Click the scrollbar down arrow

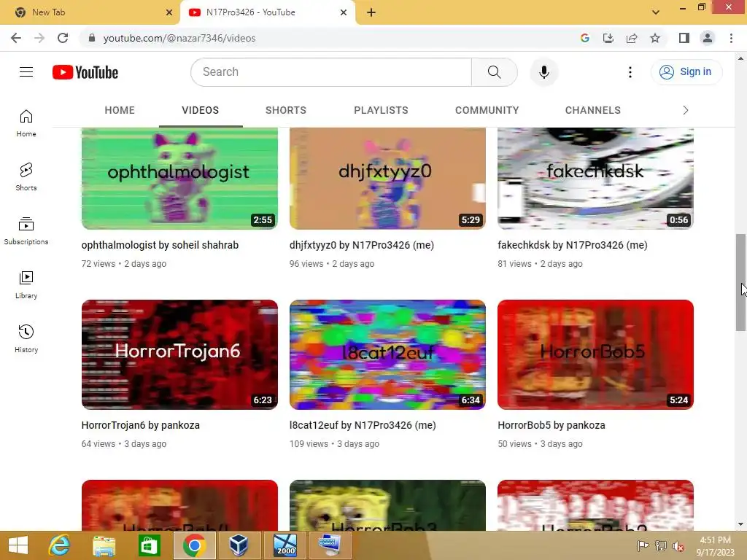tap(740, 524)
